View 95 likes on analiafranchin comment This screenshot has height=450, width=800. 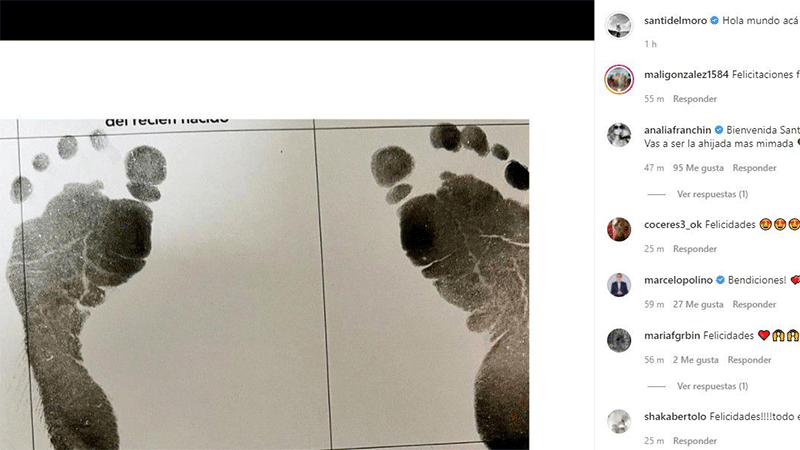click(x=698, y=168)
